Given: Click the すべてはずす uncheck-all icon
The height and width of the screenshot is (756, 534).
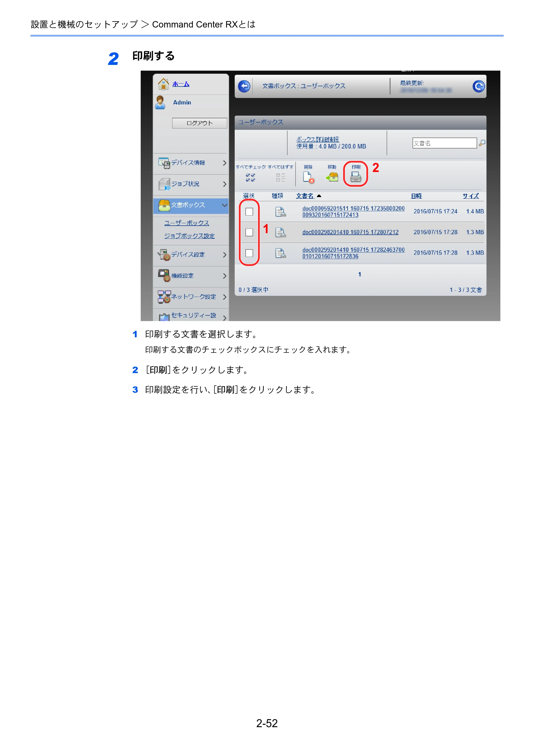Looking at the screenshot, I should [x=281, y=178].
